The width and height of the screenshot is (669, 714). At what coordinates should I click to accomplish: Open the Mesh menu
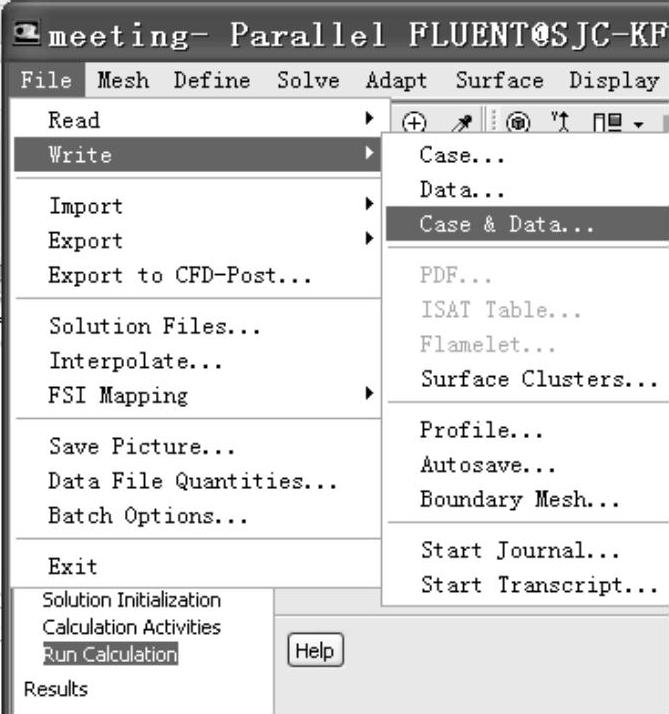[x=123, y=80]
